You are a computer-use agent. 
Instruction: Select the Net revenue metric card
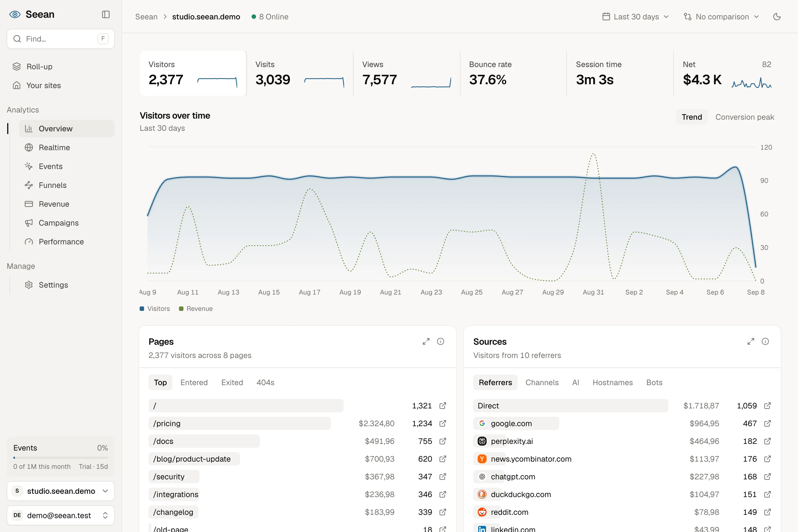[x=727, y=73]
